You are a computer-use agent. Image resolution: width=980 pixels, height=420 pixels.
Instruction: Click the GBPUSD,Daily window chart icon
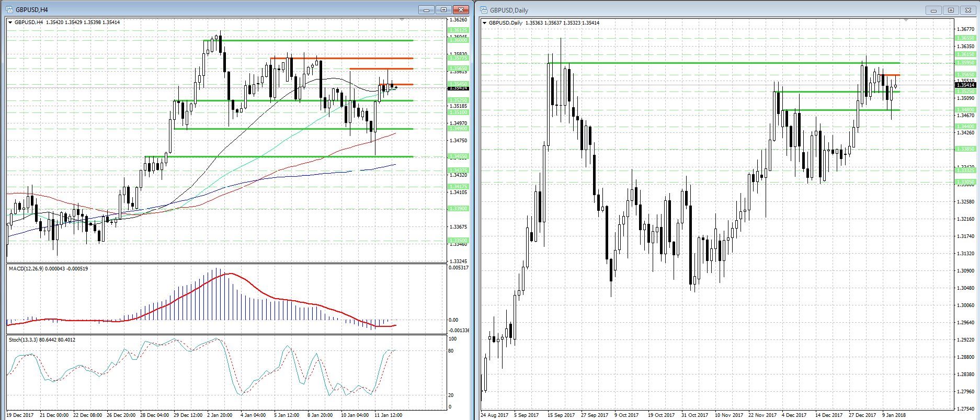(484, 10)
